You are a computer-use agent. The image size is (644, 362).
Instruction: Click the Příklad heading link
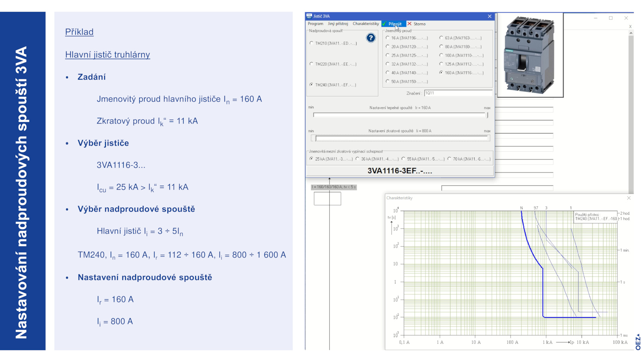(79, 32)
